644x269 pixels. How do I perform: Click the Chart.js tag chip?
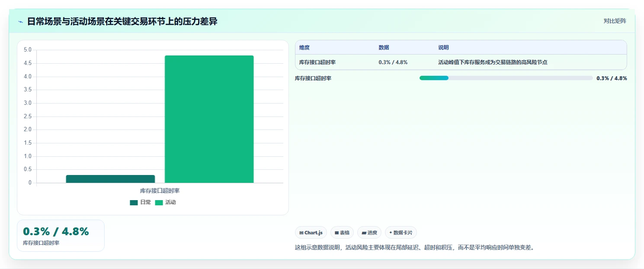[311, 233]
